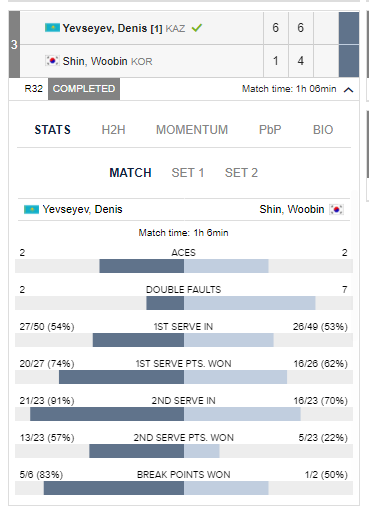Screen dimensions: 369x508
Task: Click the COMPLETED status badge
Action: point(84,89)
